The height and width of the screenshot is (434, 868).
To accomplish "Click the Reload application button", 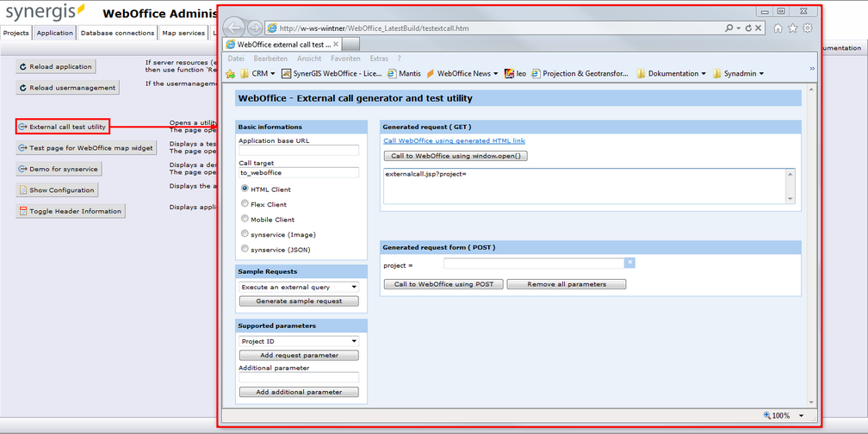I will coord(55,66).
